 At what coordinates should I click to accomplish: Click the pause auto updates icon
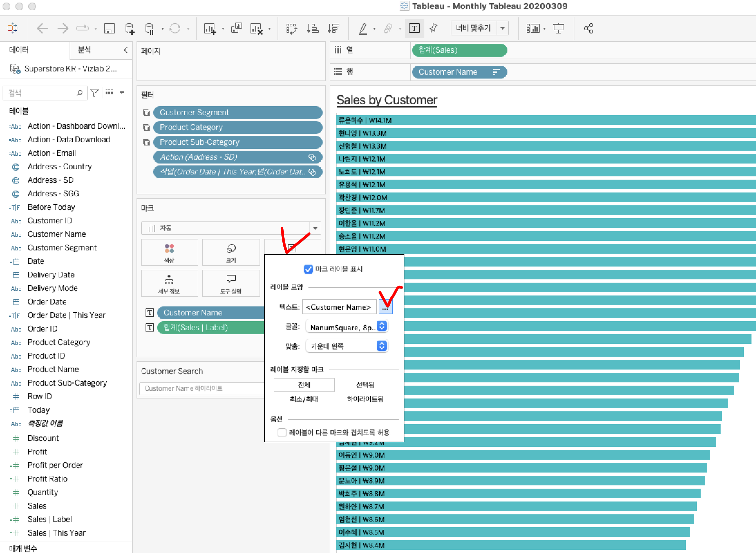pyautogui.click(x=149, y=28)
